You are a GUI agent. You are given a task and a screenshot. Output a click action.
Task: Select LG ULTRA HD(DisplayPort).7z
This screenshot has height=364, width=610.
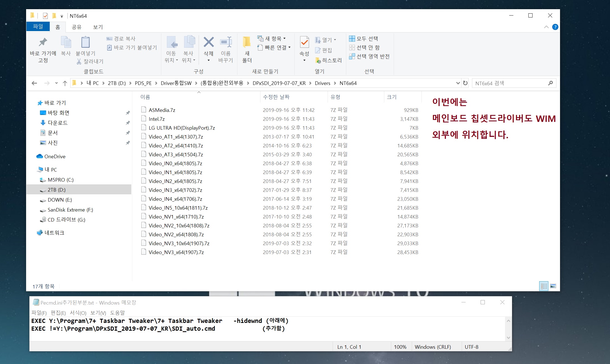point(182,128)
